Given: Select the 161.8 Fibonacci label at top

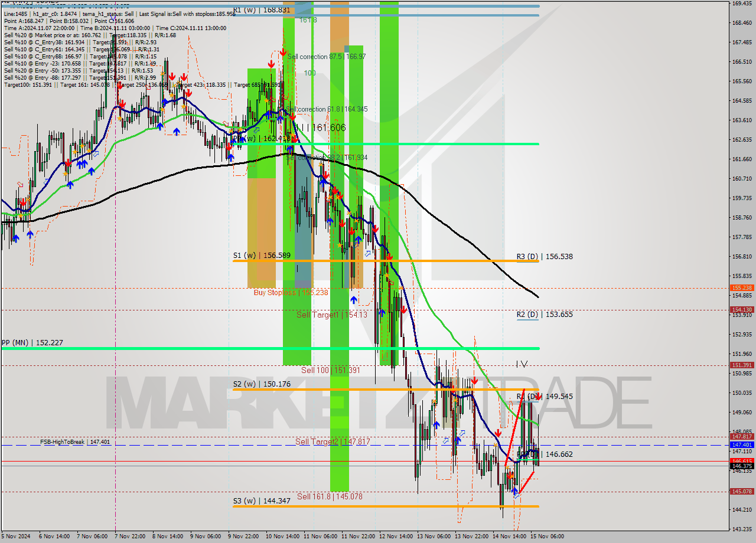Looking at the screenshot, I should point(308,20).
